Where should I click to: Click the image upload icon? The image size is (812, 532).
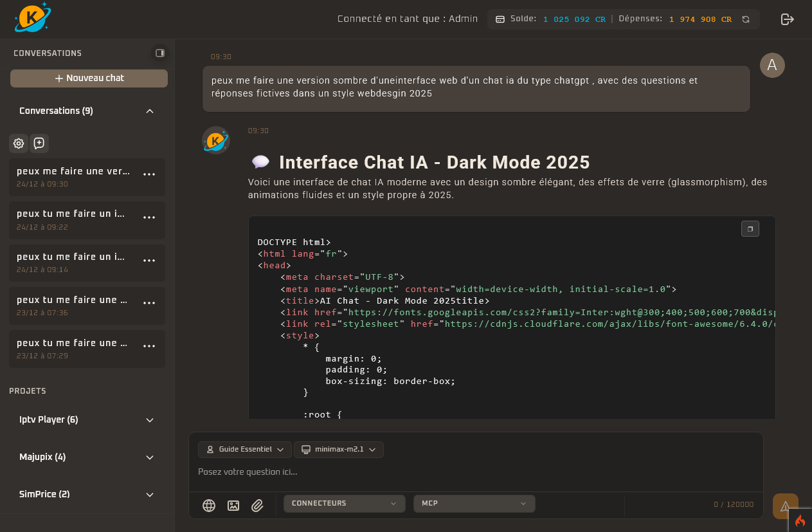(x=233, y=506)
